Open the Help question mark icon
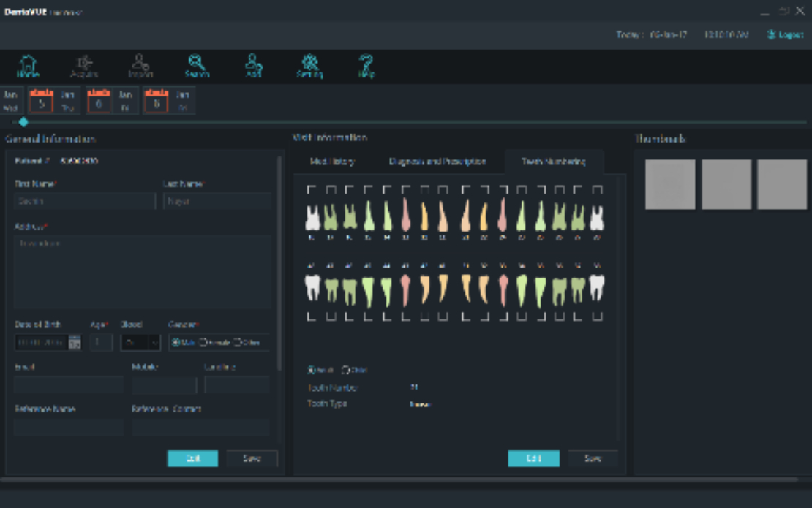The height and width of the screenshot is (508, 812). pyautogui.click(x=366, y=67)
